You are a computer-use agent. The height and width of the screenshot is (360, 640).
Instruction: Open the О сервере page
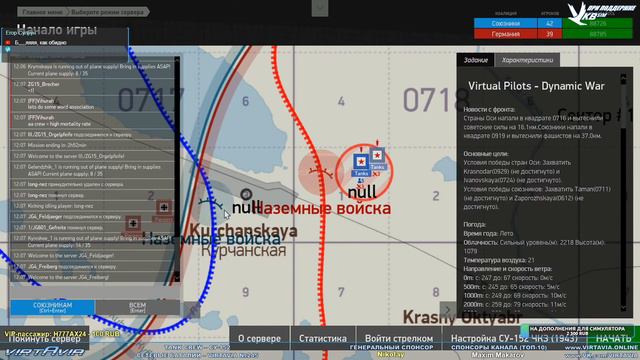[x=259, y=338]
